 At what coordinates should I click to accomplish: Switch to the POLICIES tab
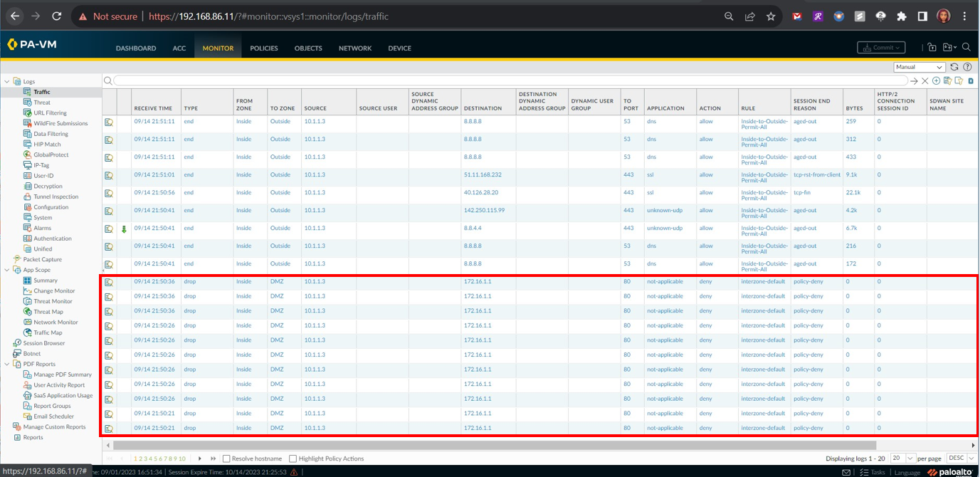point(264,48)
